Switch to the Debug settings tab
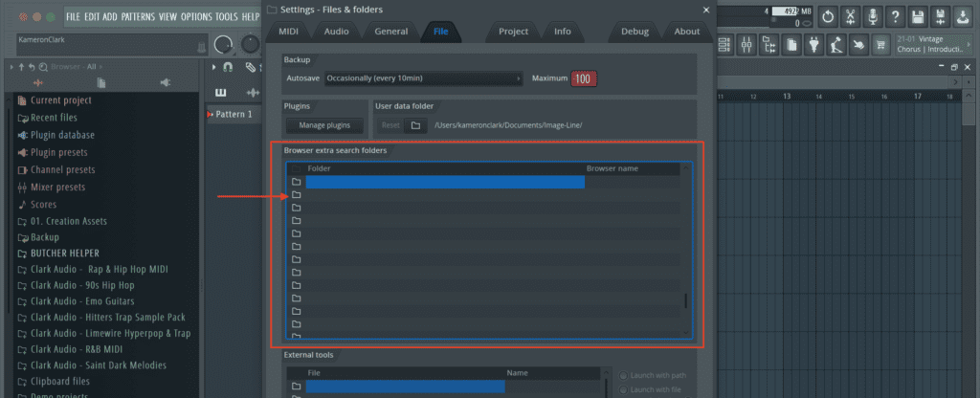This screenshot has height=398, width=980. [x=635, y=32]
